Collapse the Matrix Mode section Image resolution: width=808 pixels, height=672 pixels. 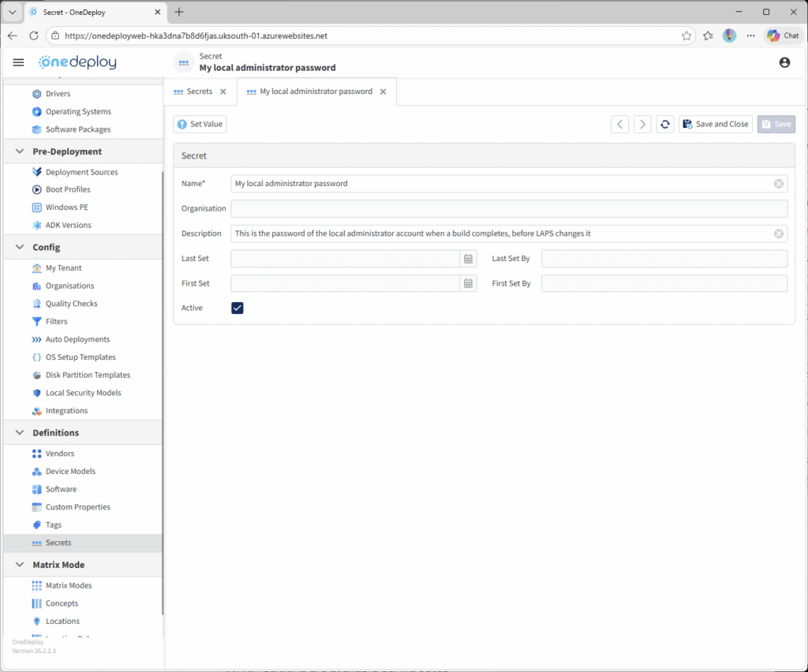coord(20,565)
